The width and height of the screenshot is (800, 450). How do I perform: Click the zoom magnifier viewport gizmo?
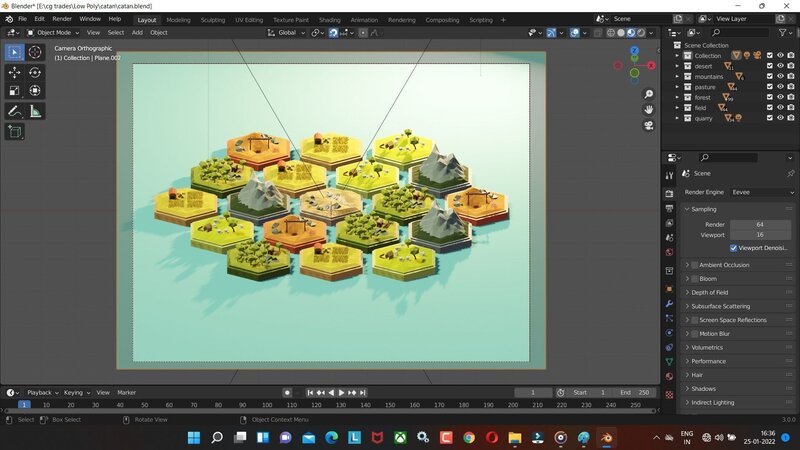(x=648, y=93)
